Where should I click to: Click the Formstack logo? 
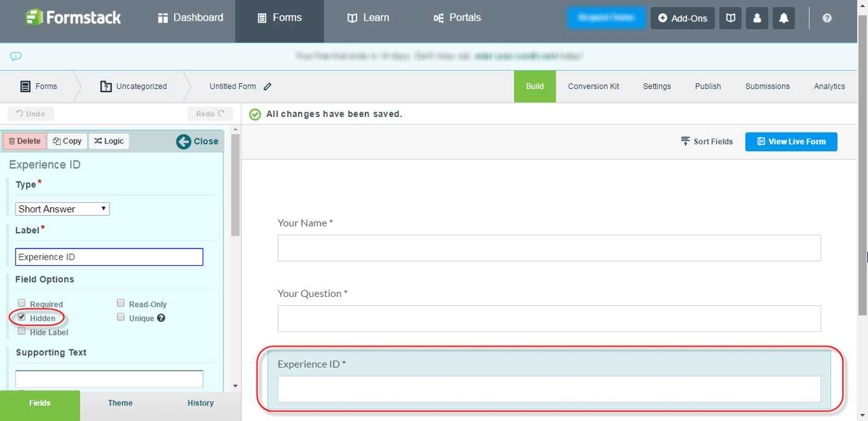click(73, 18)
